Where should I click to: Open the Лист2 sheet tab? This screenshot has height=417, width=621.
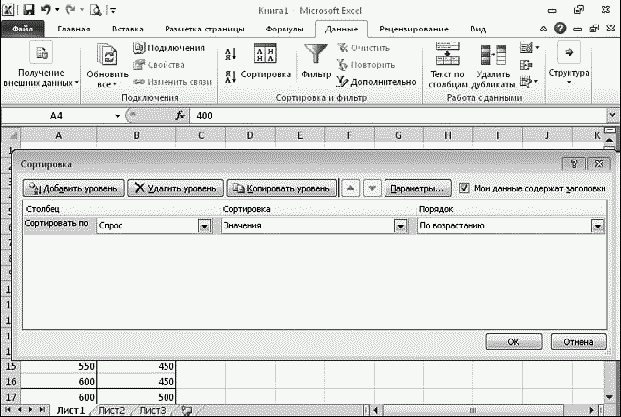111,410
